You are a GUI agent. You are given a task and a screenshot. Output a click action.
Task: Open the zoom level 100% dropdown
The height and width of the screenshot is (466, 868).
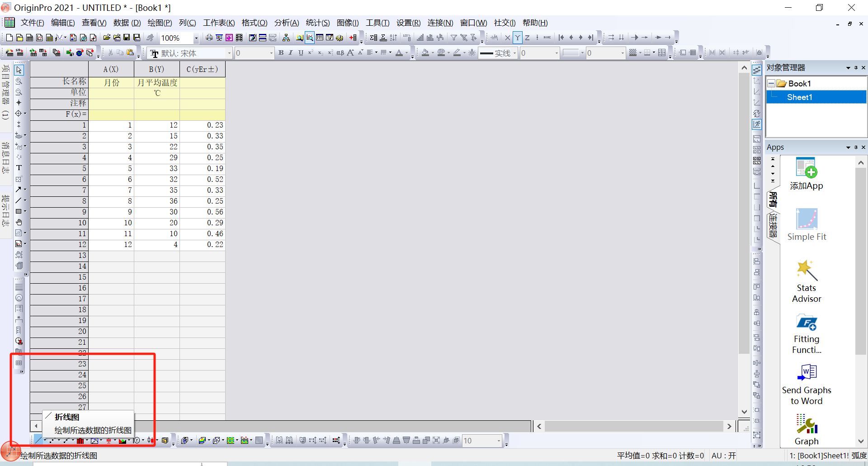tap(196, 38)
